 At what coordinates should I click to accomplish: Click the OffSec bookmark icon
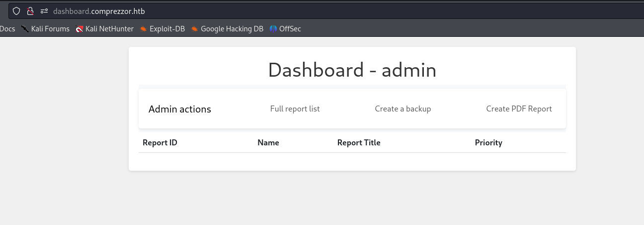[x=273, y=29]
